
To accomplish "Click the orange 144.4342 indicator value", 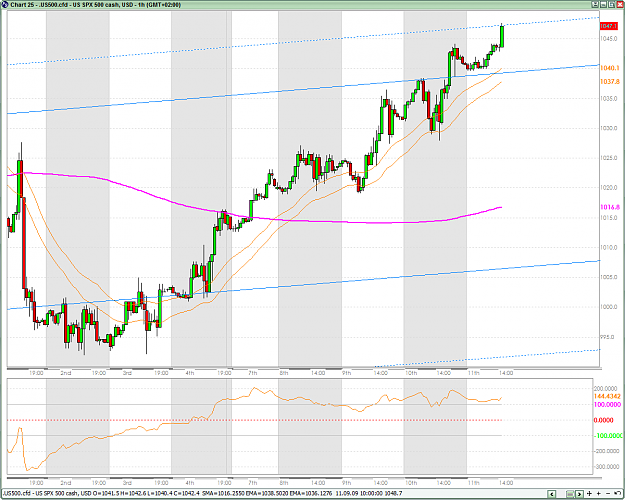I will pyautogui.click(x=607, y=396).
